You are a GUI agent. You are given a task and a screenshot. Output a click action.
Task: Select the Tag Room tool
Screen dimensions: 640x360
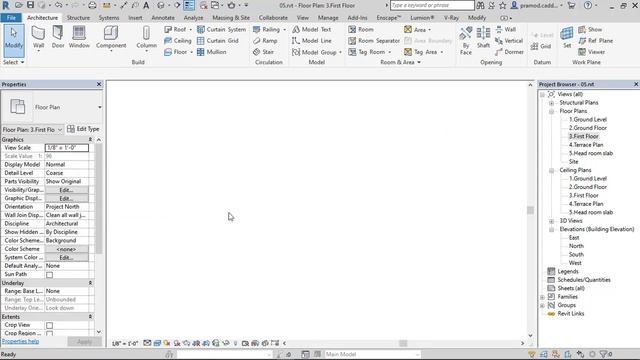369,52
